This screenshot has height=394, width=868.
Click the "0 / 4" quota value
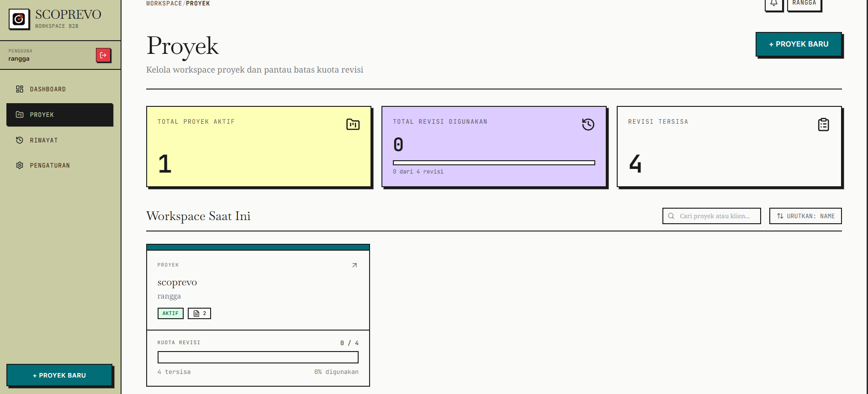click(349, 343)
